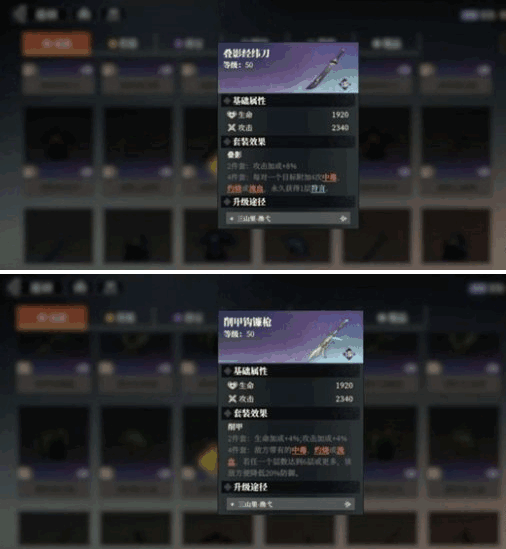
Task: Open the 中毒 keyword link in 叠影 set effect
Action: point(330,177)
